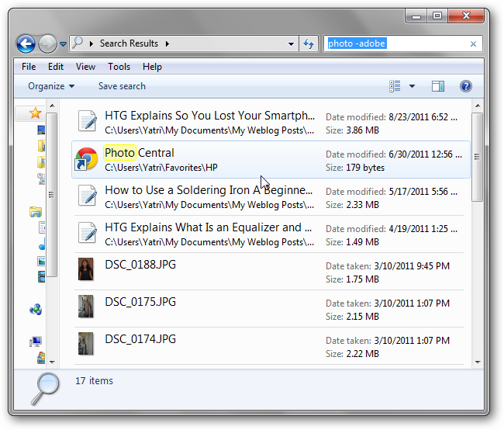Select DSC_0174.JPG file
504x430 pixels.
coord(271,346)
